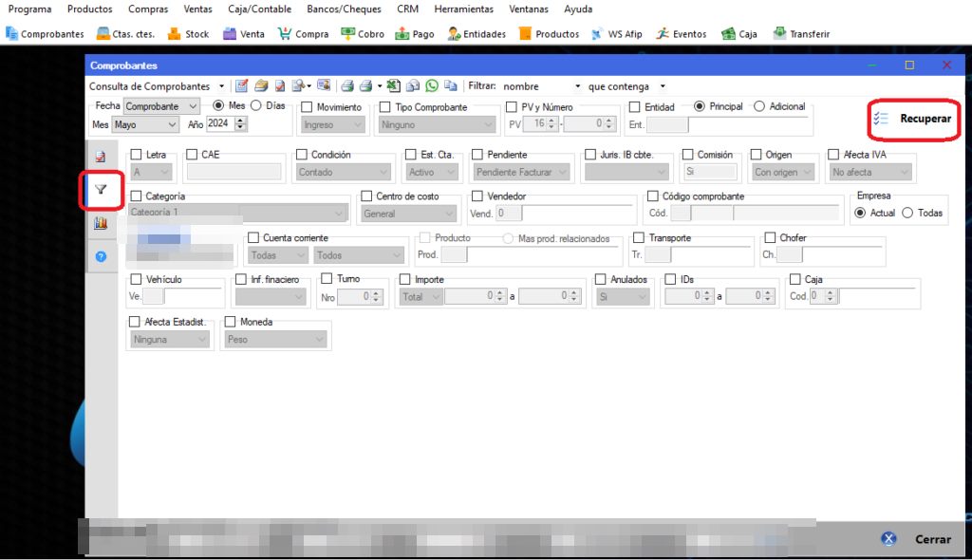The width and height of the screenshot is (972, 560).
Task: Click the Recuperar button
Action: (x=914, y=119)
